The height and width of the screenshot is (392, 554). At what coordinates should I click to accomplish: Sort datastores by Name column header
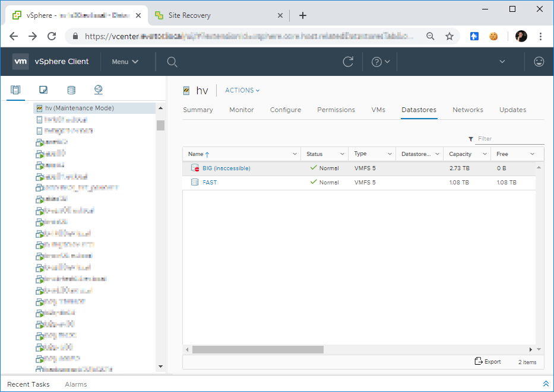pyautogui.click(x=199, y=154)
